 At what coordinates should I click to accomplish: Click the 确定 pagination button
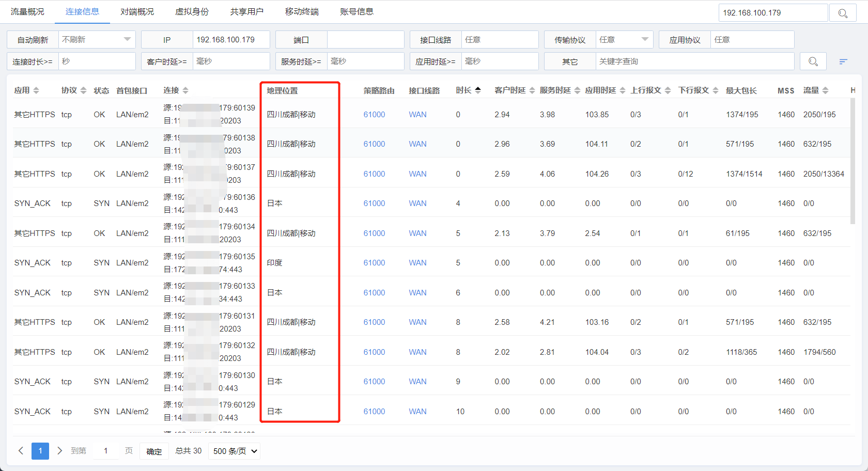154,451
